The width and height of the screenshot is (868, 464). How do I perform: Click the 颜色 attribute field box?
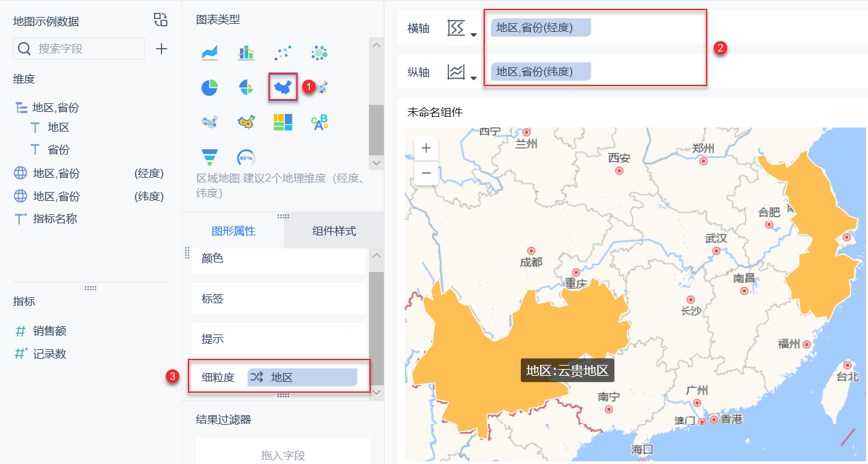coord(279,259)
